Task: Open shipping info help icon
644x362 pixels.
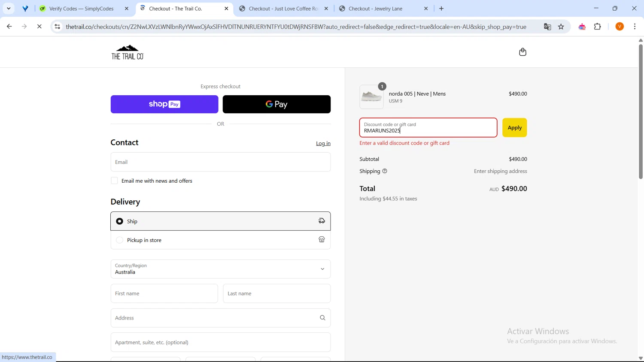Action: pos(385,171)
